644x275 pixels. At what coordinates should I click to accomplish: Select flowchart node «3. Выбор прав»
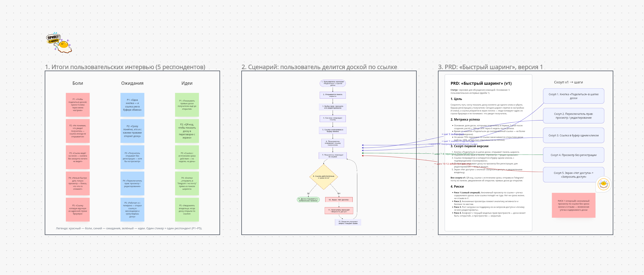333,107
